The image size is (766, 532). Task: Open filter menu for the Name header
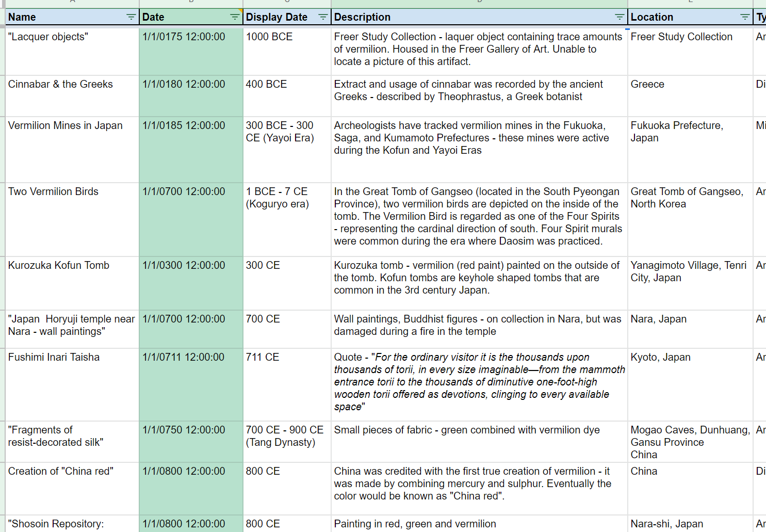132,17
